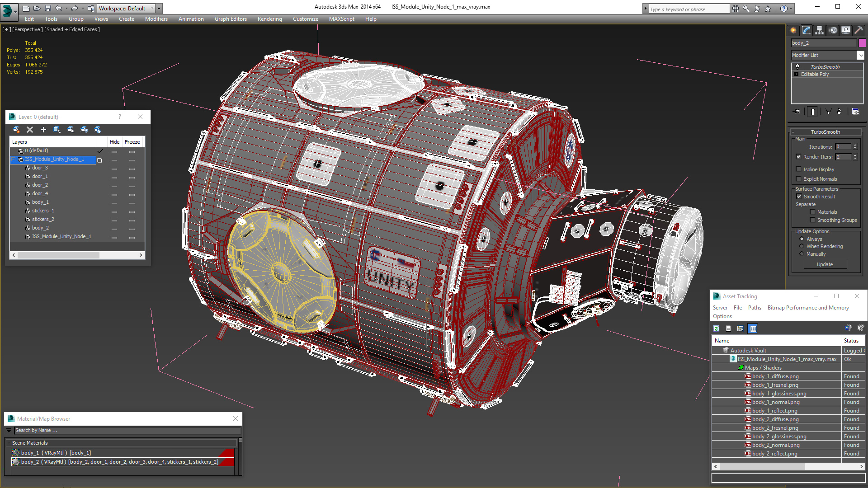Click Create New Layer icon

pyautogui.click(x=16, y=130)
